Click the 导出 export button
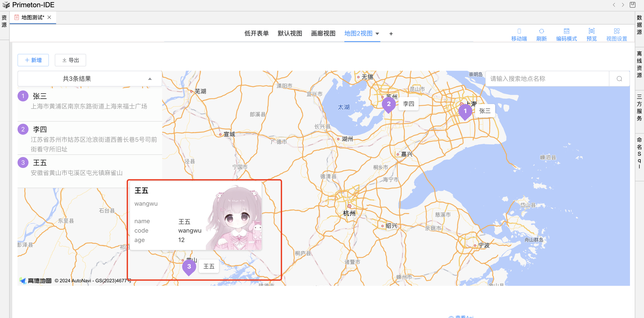Image resolution: width=644 pixels, height=318 pixels. tap(70, 60)
